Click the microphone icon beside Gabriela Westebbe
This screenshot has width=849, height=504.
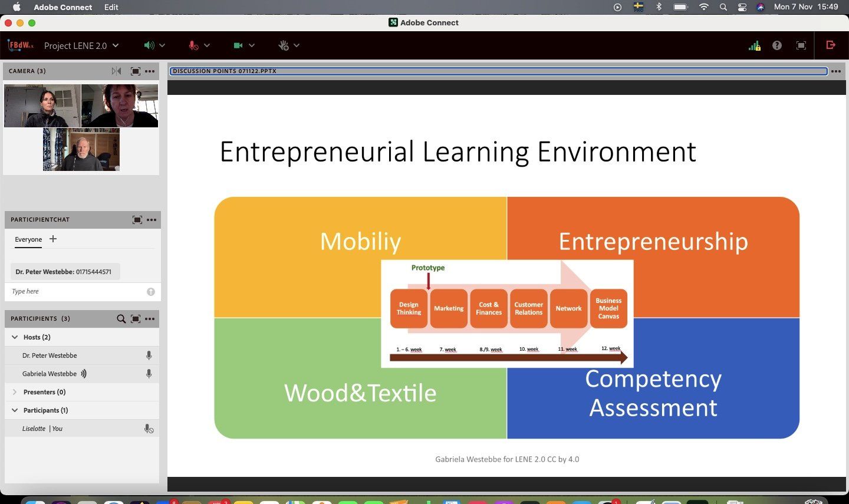(x=149, y=374)
